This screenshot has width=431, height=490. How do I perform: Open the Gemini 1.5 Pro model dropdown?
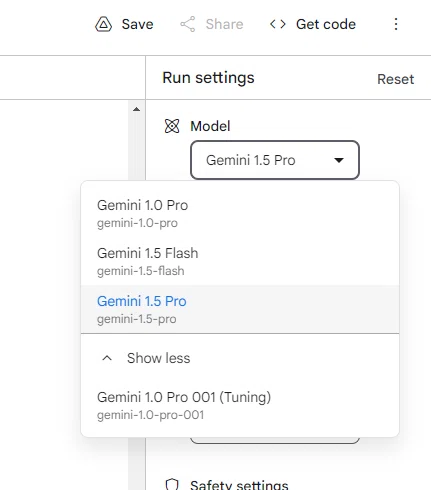click(275, 160)
